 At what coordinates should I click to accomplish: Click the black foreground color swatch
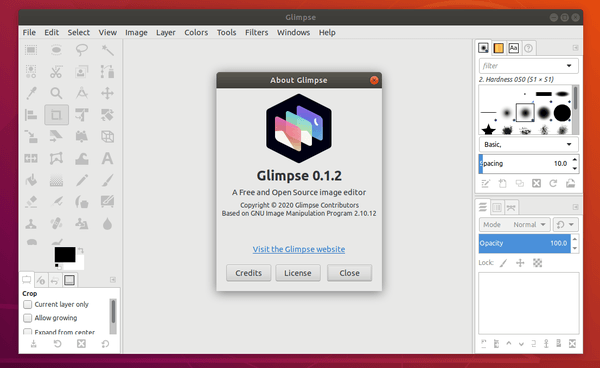[x=65, y=254]
